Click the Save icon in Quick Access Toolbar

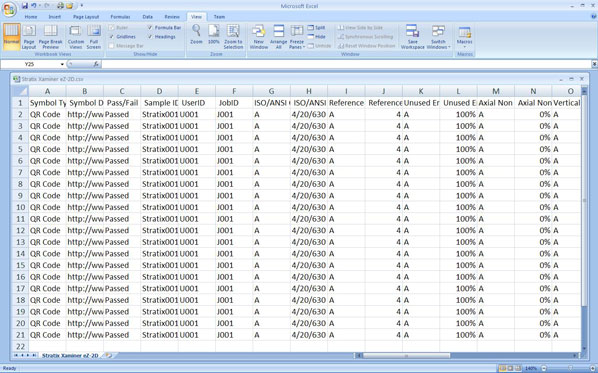point(25,6)
